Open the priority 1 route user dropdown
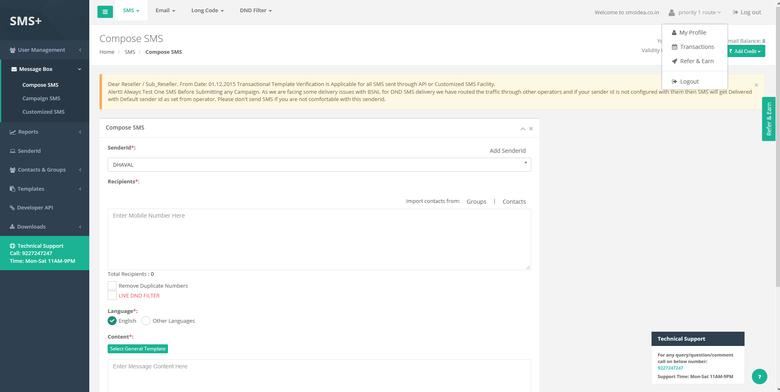This screenshot has width=780, height=392. (x=695, y=12)
